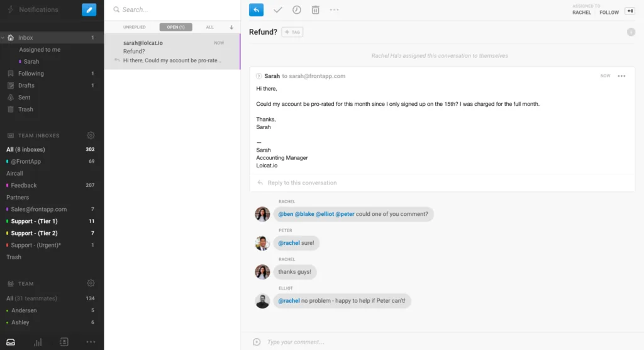Snooze conversation with the clock icon

pyautogui.click(x=297, y=9)
